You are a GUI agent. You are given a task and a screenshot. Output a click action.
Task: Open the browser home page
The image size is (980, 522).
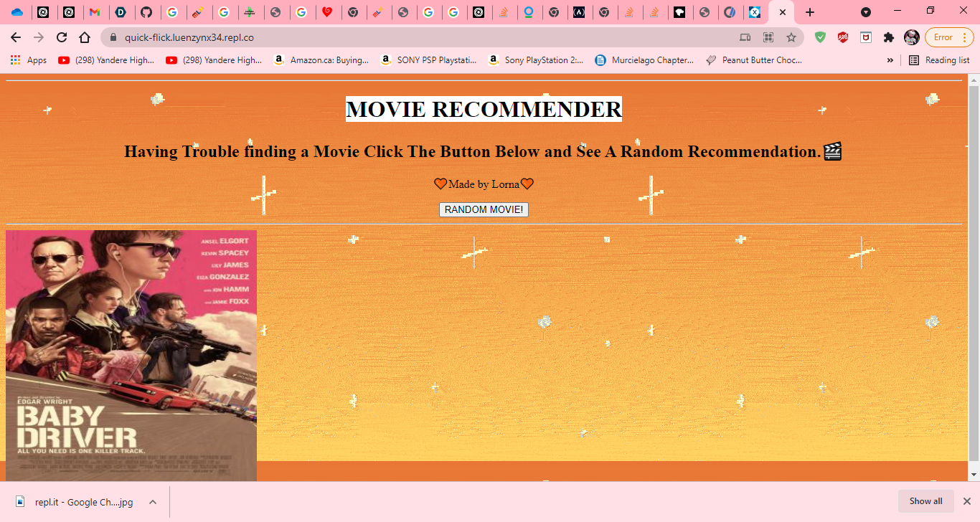point(85,37)
